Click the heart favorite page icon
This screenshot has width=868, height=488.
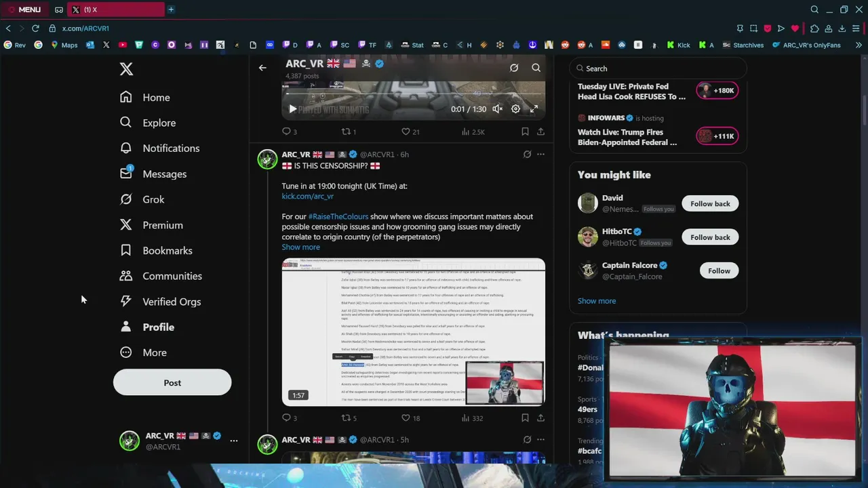[795, 28]
